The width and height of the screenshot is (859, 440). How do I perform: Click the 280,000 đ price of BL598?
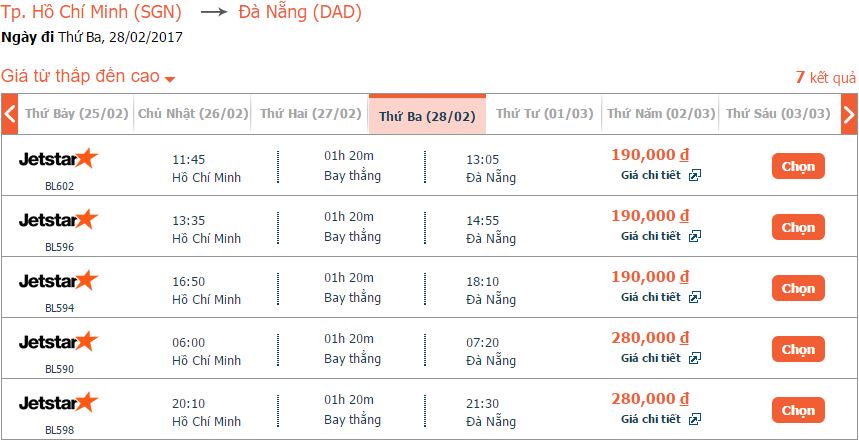[x=650, y=399]
